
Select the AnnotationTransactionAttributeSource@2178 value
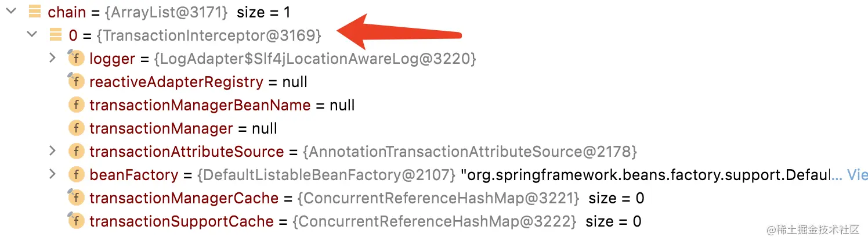[470, 152]
